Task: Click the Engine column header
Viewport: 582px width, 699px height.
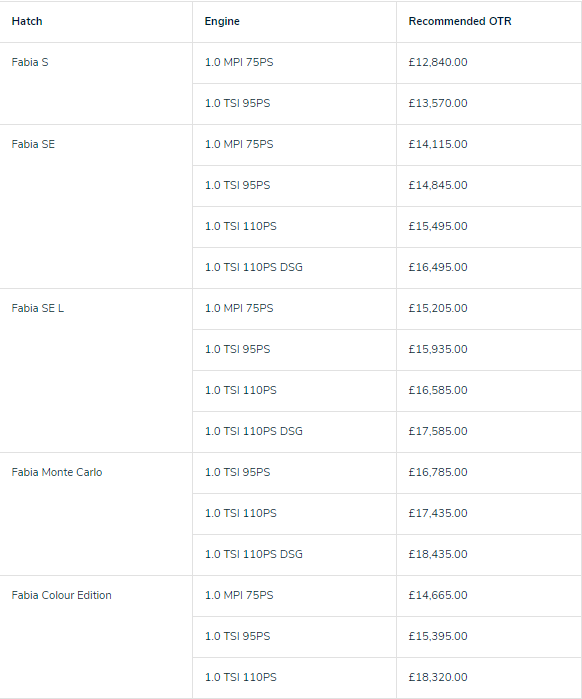Action: pos(222,21)
